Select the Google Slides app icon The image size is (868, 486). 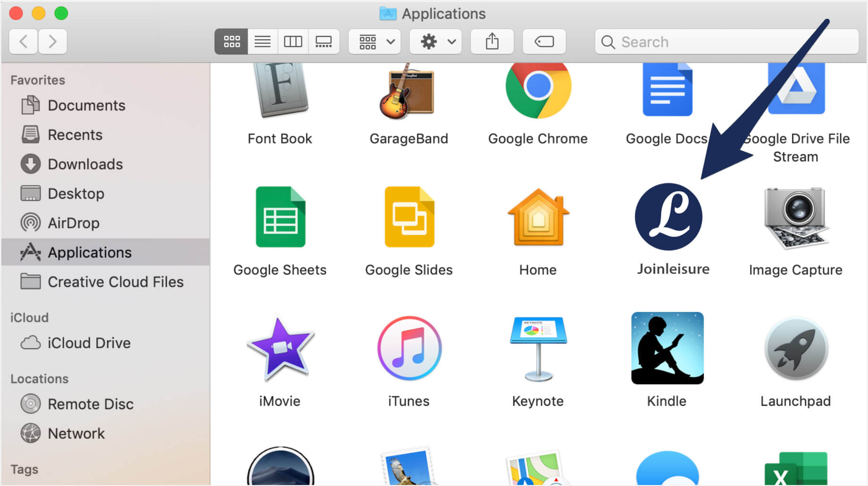pyautogui.click(x=409, y=217)
